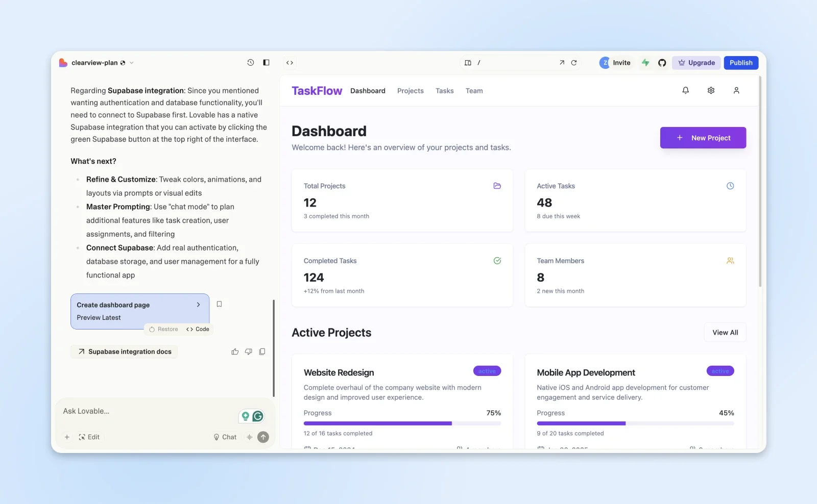The image size is (817, 504).
Task: Bookmark the Create dashboard page step
Action: pyautogui.click(x=220, y=304)
